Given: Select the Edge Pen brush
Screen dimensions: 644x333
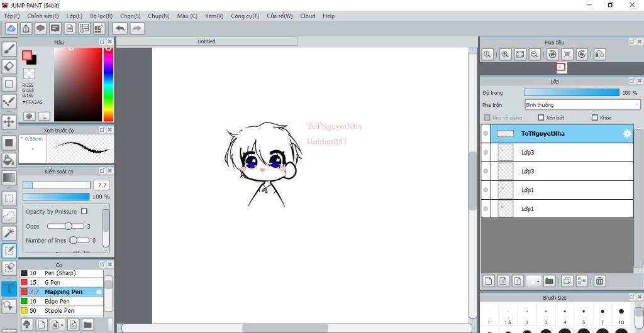Looking at the screenshot, I should 61,302.
